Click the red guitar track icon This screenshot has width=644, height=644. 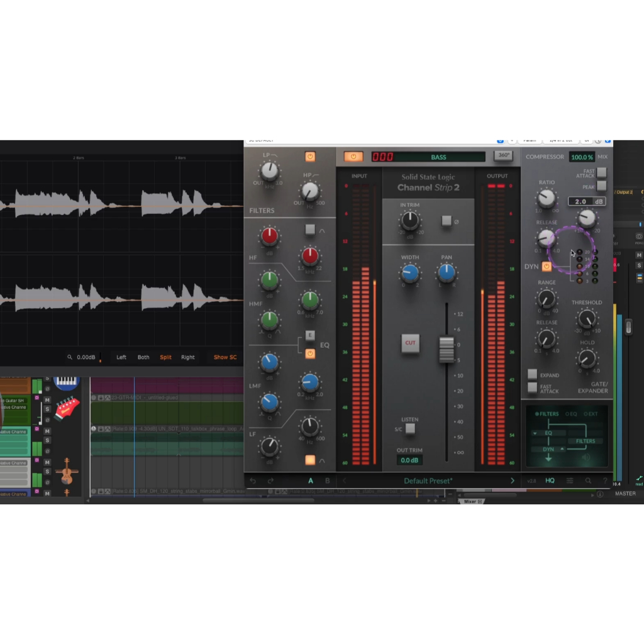click(66, 409)
